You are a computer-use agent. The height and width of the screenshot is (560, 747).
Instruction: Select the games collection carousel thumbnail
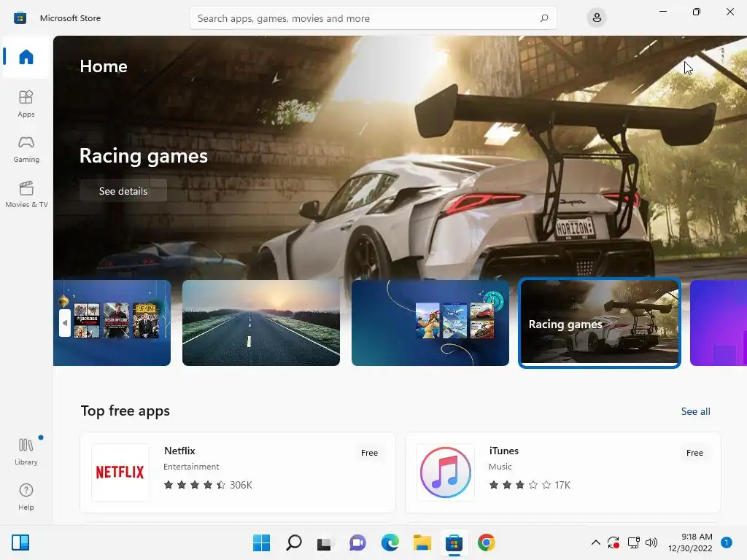pyautogui.click(x=430, y=323)
